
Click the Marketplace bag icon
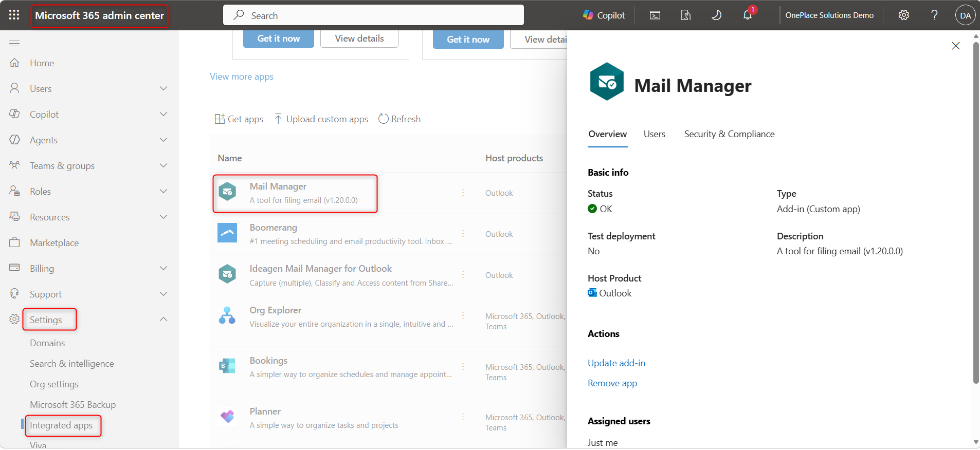[14, 242]
